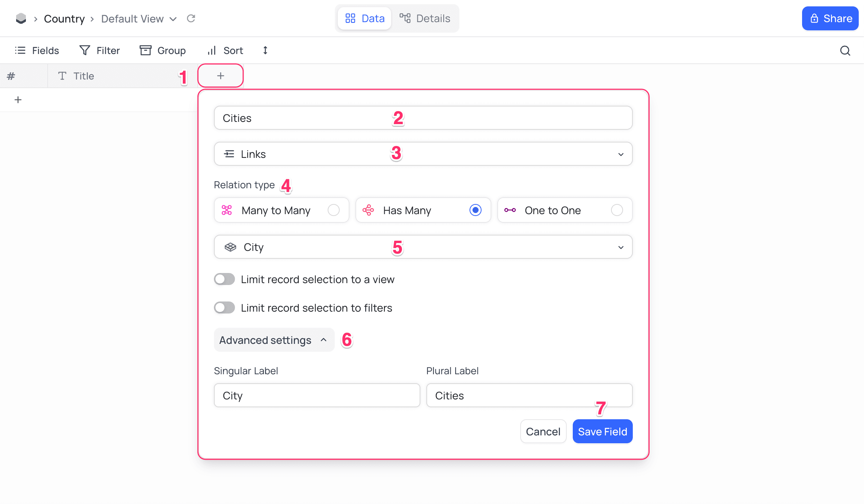864x504 pixels.
Task: Collapse the Advanced settings section
Action: coord(274,340)
